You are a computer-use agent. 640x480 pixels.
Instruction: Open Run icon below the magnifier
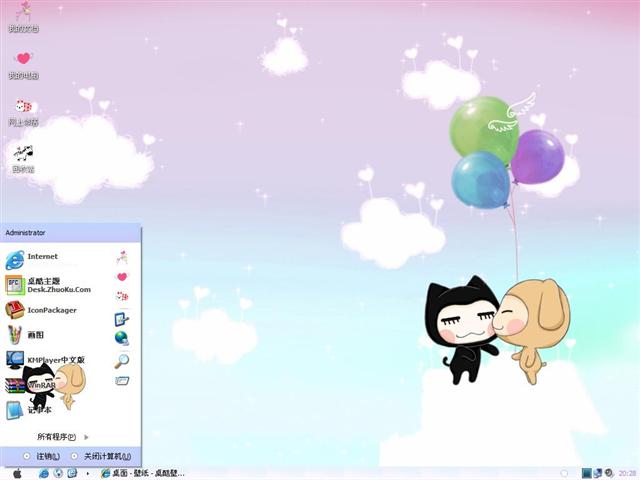(122, 381)
